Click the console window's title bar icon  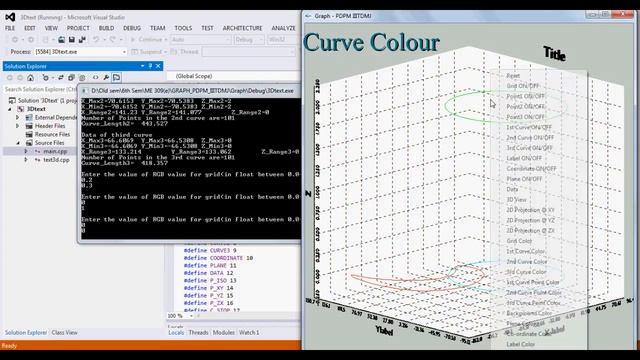click(84, 91)
